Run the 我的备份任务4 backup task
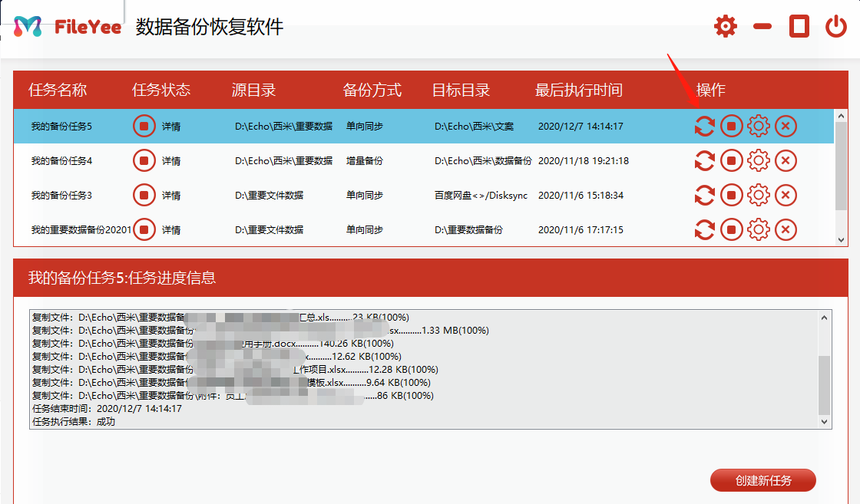The height and width of the screenshot is (504, 860). pos(704,160)
